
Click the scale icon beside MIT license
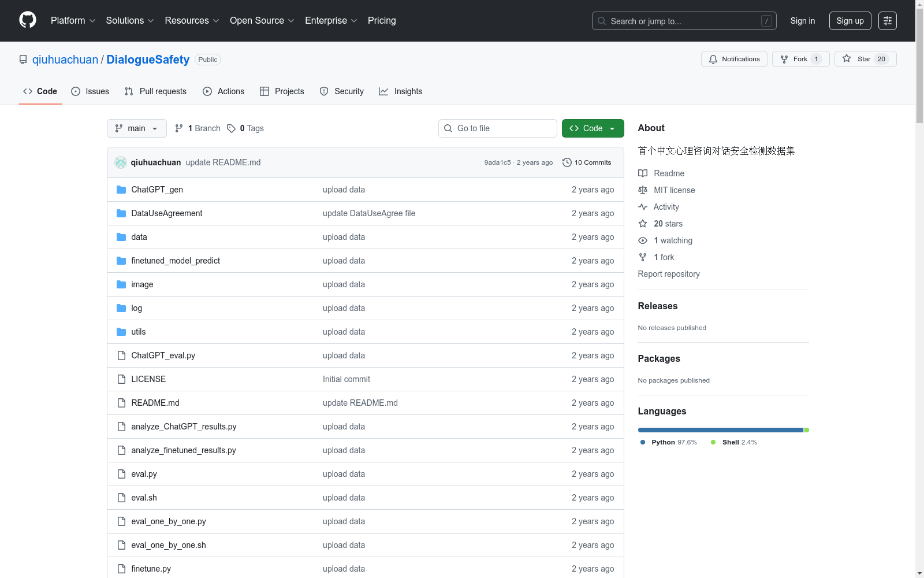(x=643, y=190)
